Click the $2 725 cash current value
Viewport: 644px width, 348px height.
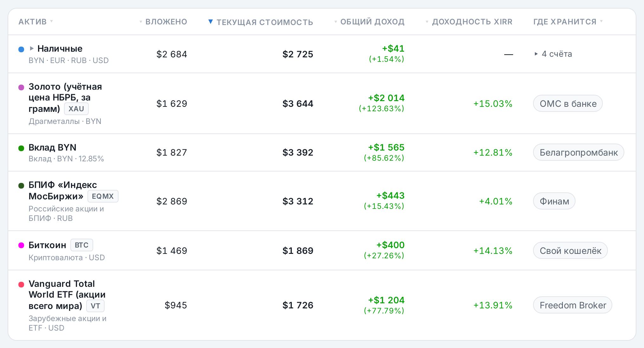pos(298,54)
